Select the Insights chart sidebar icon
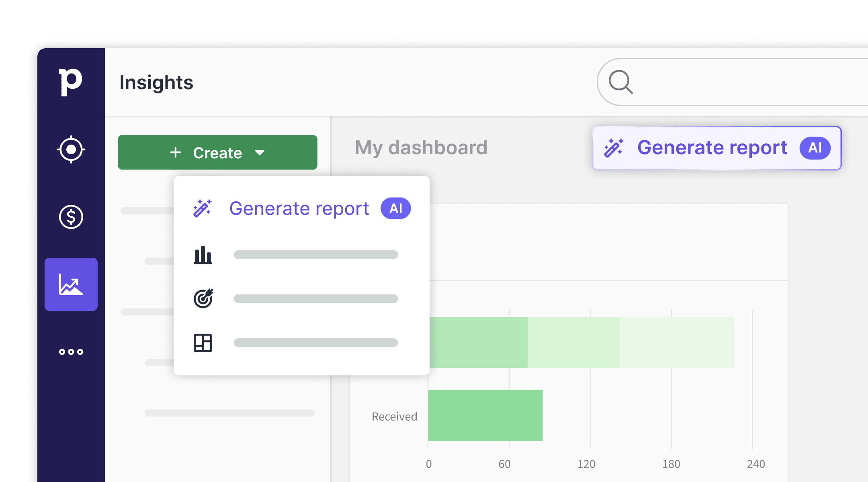 pyautogui.click(x=71, y=284)
